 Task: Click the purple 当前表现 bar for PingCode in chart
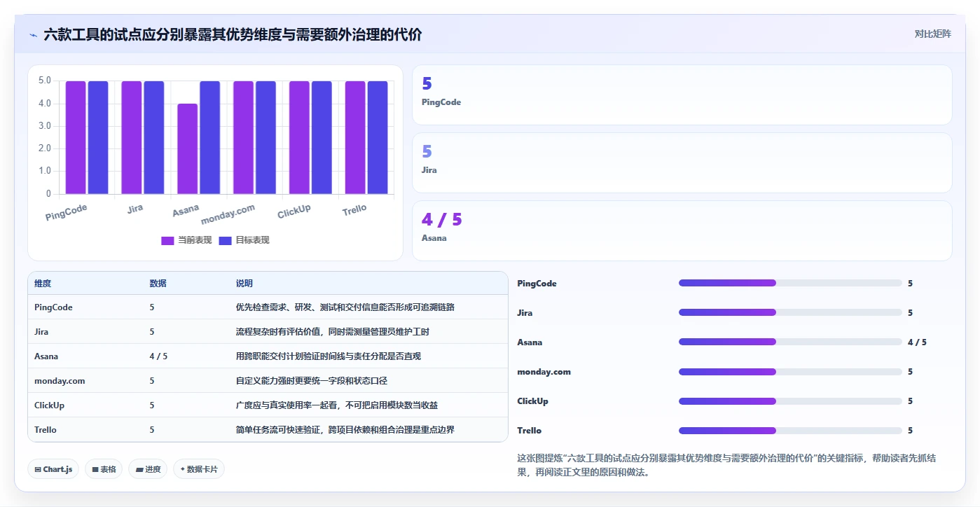click(x=76, y=137)
